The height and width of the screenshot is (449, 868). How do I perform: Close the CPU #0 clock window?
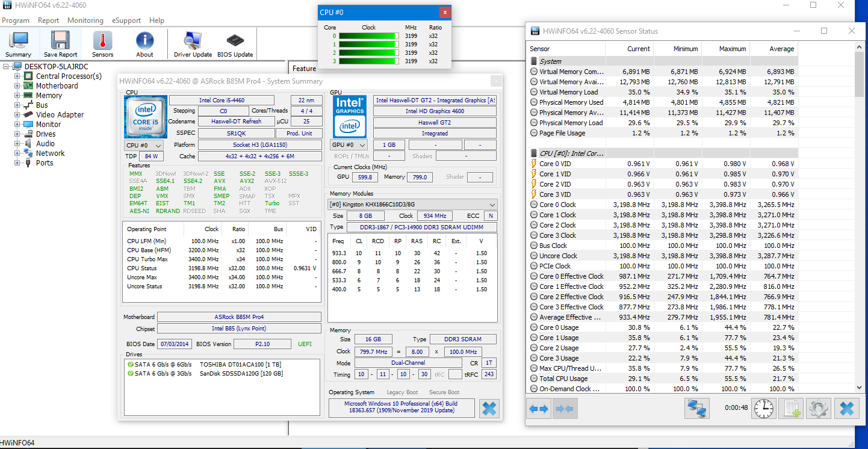(x=444, y=12)
